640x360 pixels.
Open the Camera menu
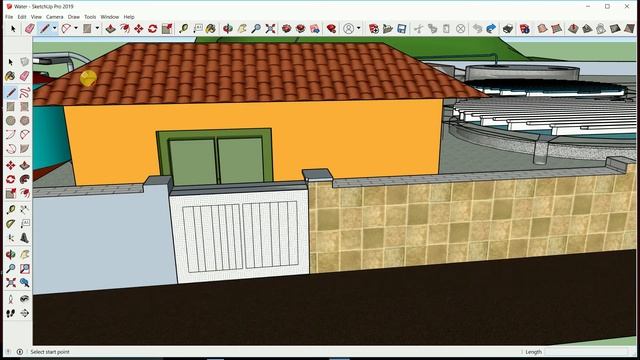[55, 17]
